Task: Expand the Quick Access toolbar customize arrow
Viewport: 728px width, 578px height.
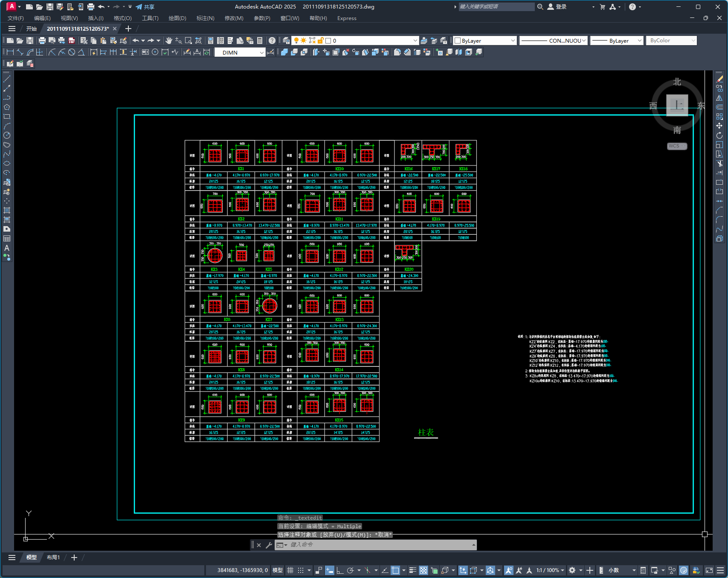Action: pos(130,7)
